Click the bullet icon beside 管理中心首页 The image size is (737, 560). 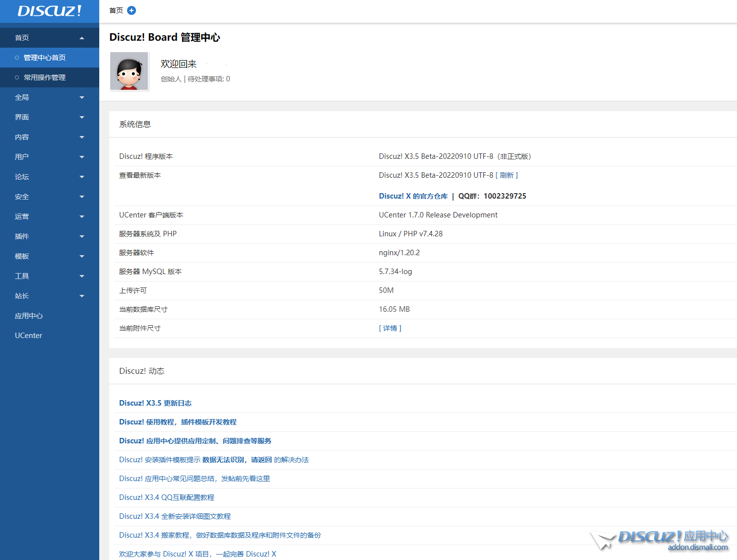17,58
